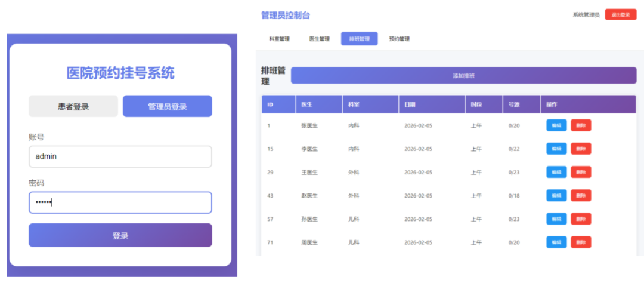Switch to 管理员登录 login mode
Screen dimensions: 644x286
(x=167, y=106)
